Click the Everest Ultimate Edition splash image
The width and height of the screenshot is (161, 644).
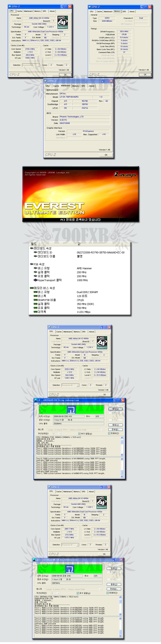pyautogui.click(x=81, y=194)
